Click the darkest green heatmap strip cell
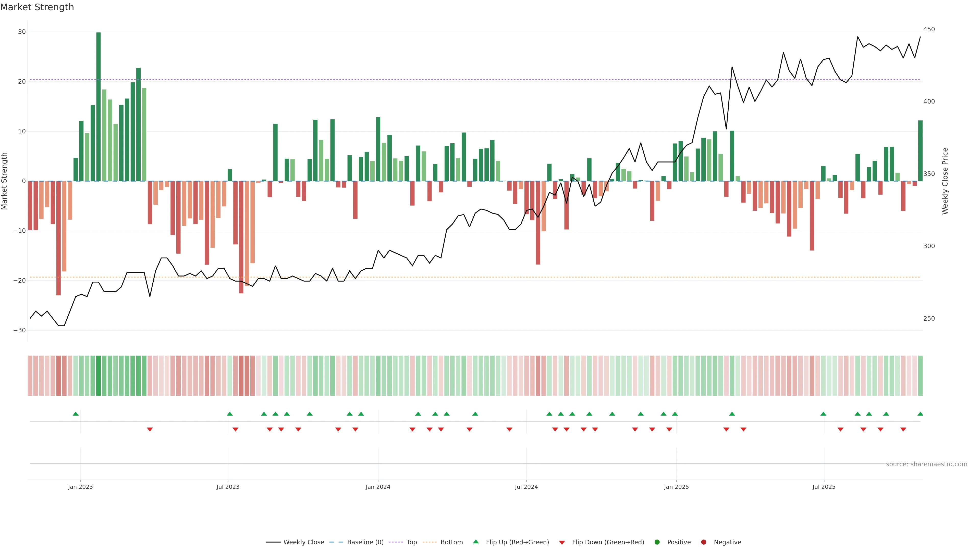The width and height of the screenshot is (980, 551). (99, 375)
